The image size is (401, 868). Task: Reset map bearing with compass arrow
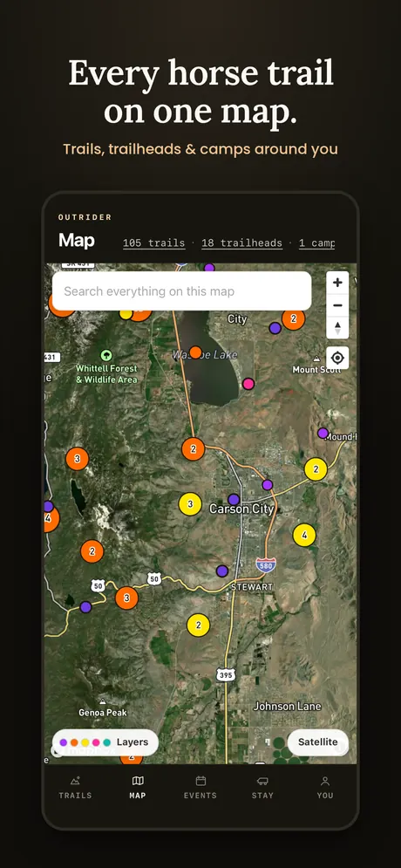point(337,328)
